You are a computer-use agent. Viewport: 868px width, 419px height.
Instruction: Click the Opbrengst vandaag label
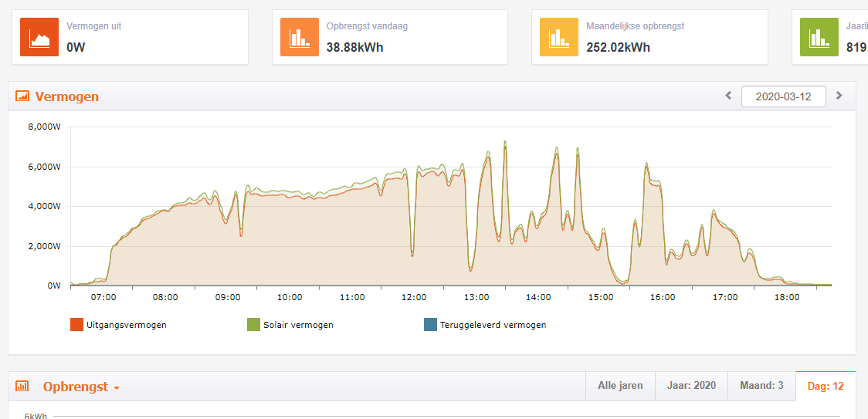(x=368, y=26)
